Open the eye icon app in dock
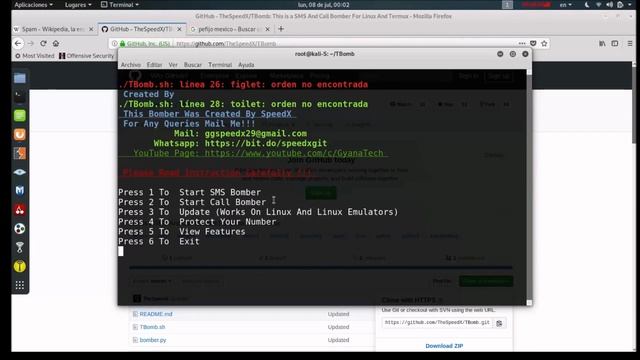The image size is (640, 360). coord(20,172)
